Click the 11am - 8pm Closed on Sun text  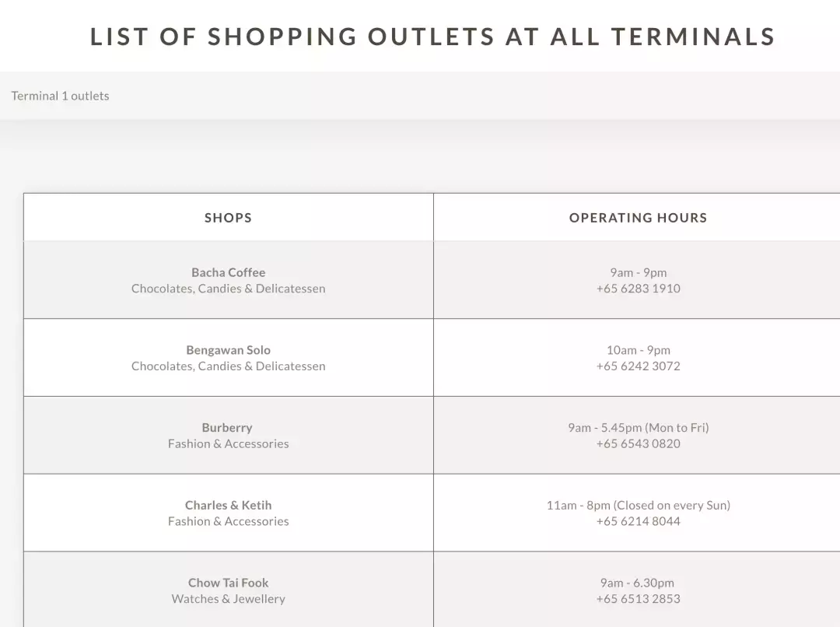pos(638,506)
